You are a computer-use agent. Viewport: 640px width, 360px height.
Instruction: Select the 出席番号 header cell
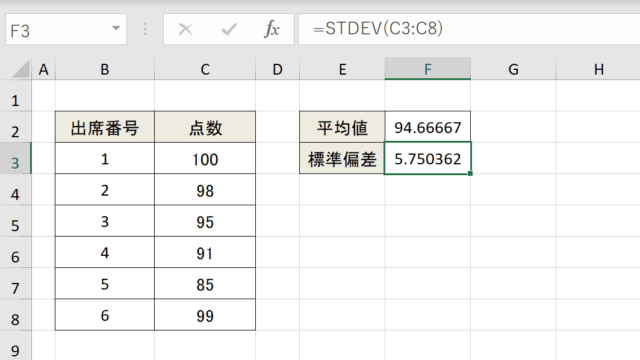105,127
